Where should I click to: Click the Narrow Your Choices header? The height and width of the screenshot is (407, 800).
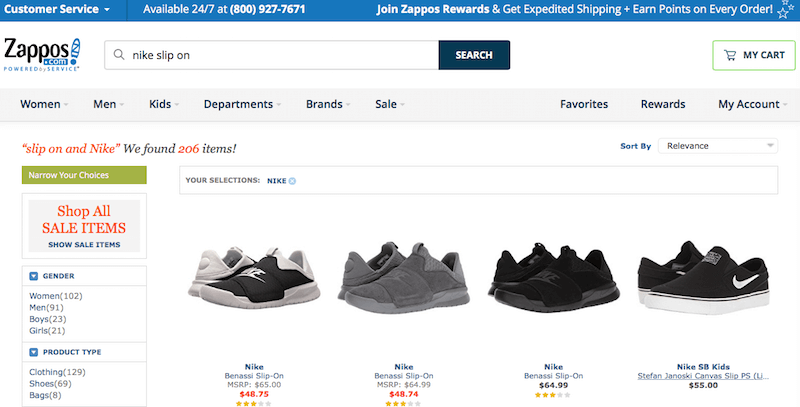[x=84, y=175]
